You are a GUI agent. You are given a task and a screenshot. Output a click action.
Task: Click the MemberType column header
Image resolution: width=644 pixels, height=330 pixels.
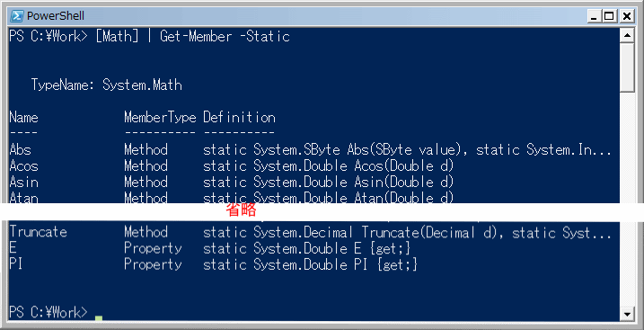point(160,118)
